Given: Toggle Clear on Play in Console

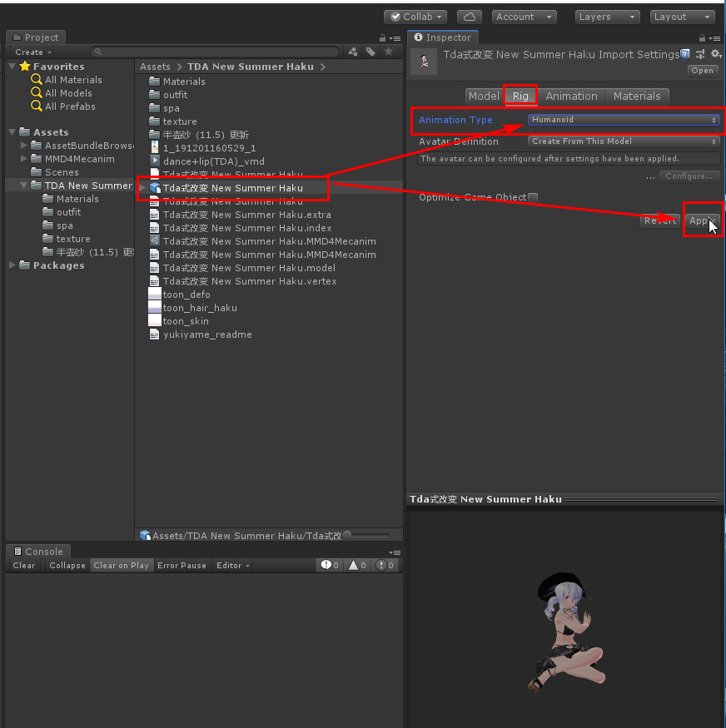Looking at the screenshot, I should point(122,566).
